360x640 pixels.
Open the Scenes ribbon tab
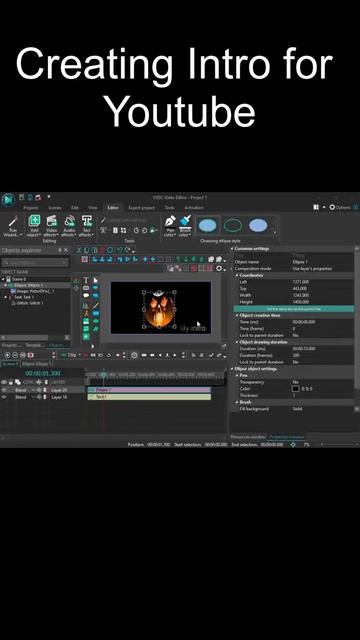[55, 208]
